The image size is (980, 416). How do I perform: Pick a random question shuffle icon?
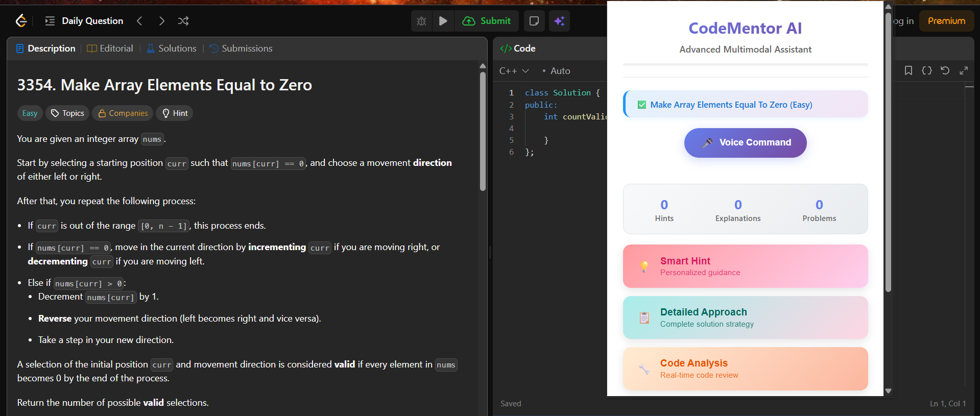click(183, 21)
